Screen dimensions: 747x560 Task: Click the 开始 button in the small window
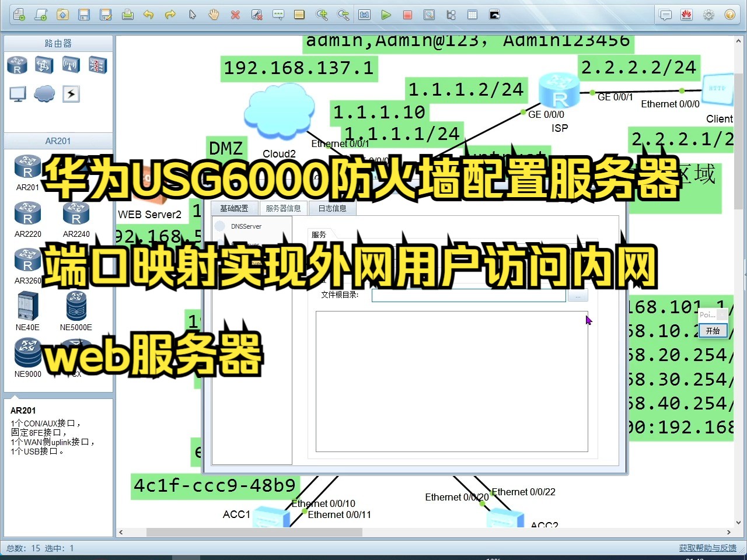(713, 331)
